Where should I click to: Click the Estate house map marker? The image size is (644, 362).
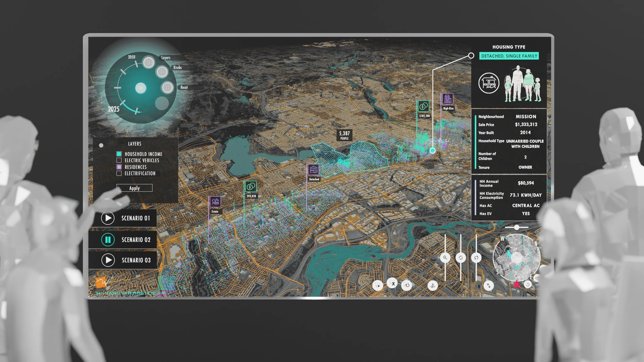[215, 202]
